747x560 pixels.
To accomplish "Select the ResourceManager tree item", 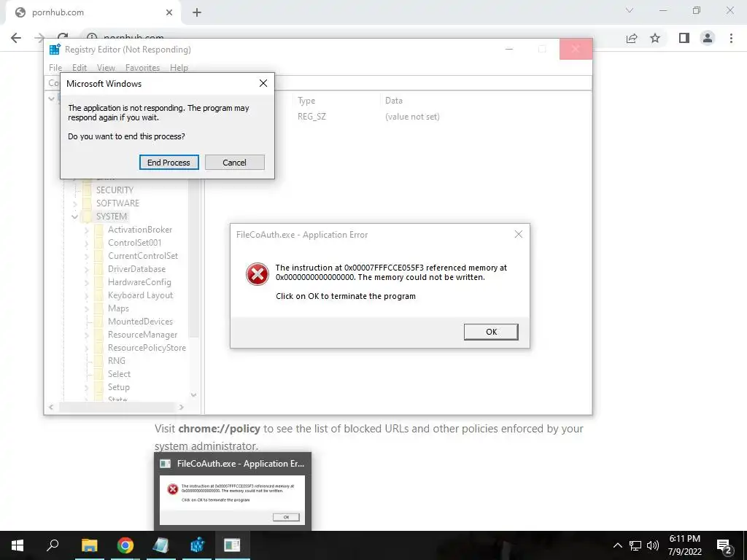I will pos(142,335).
